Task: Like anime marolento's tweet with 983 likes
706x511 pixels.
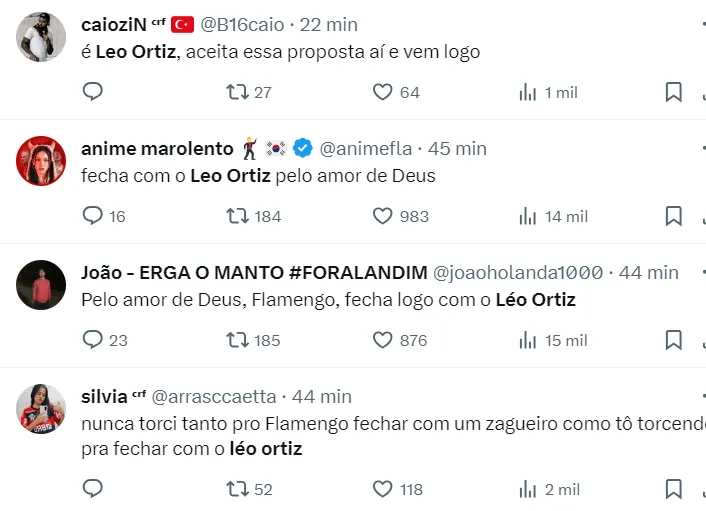Action: [382, 216]
